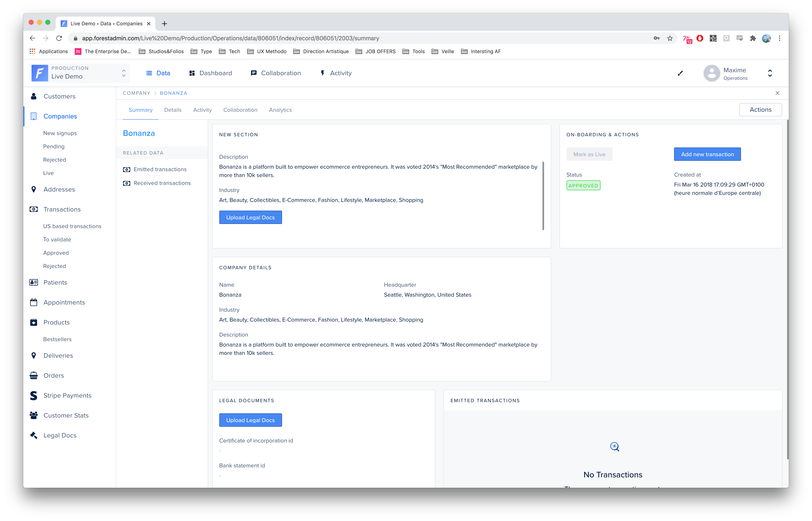
Task: Click the COMPANY breadcrumb link
Action: click(x=136, y=93)
